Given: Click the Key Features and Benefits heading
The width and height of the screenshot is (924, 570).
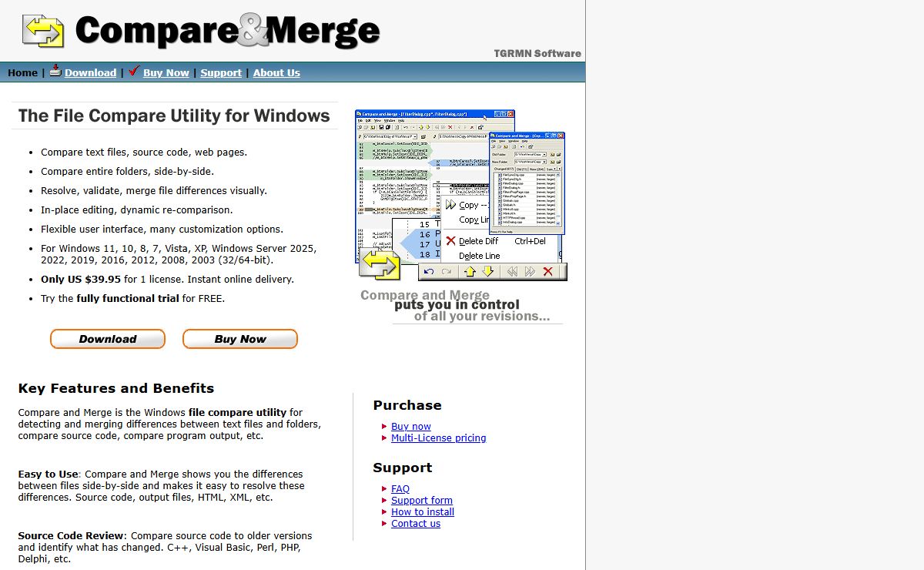Looking at the screenshot, I should (116, 388).
